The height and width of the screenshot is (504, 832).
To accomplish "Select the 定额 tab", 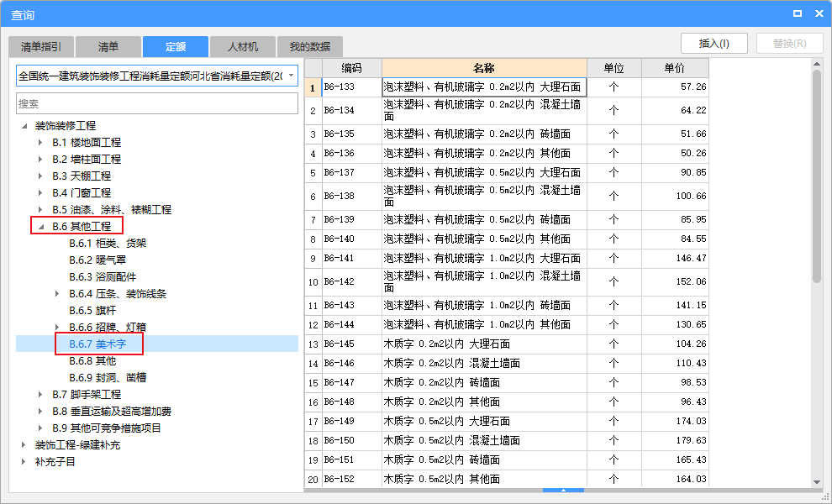I will [175, 47].
